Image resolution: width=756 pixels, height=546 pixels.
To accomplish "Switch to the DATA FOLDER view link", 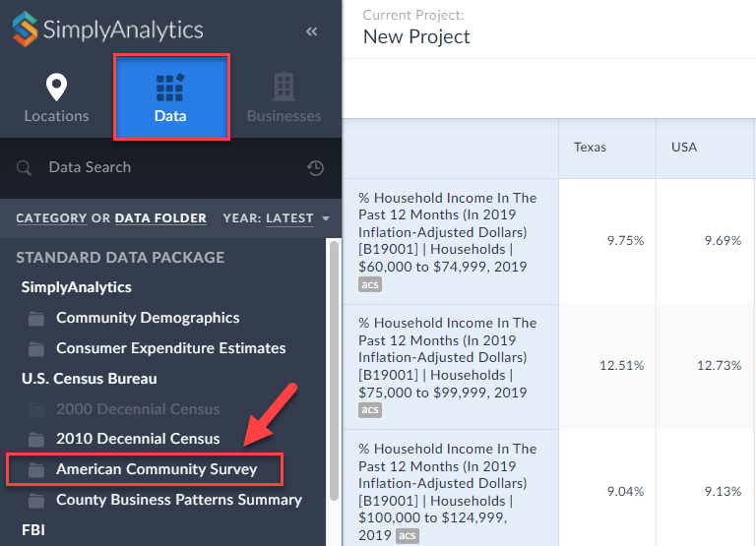I will [x=160, y=218].
